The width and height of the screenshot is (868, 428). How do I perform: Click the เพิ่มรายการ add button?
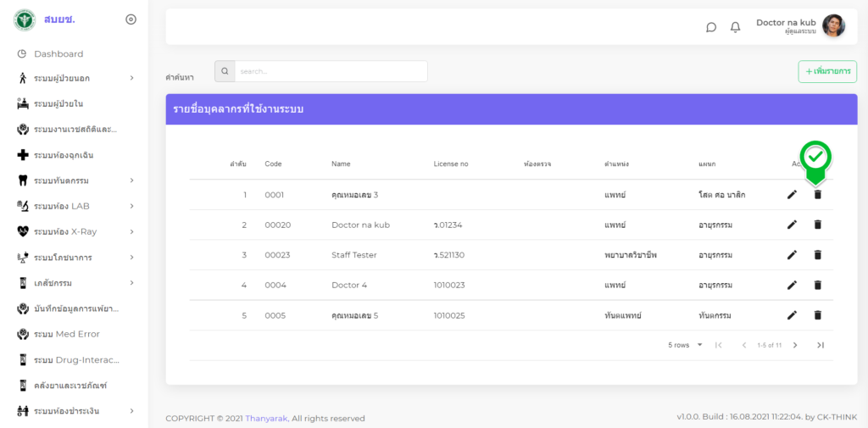827,72
